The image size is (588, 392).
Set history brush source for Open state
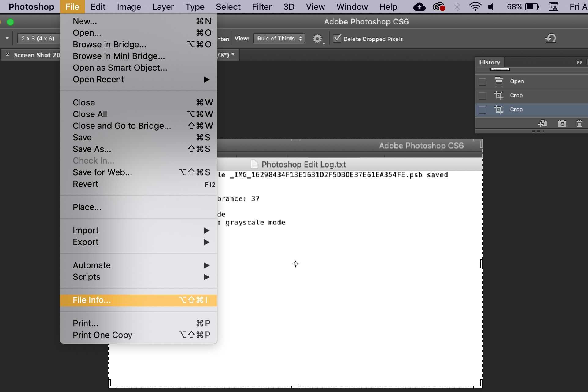pos(482,82)
